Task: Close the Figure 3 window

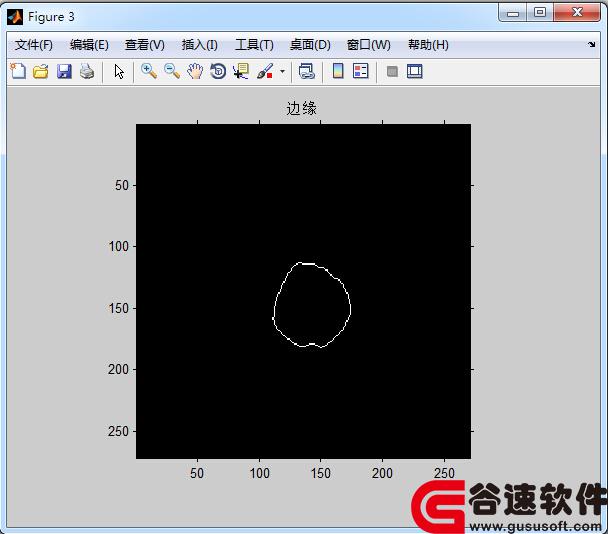Action: coord(577,12)
